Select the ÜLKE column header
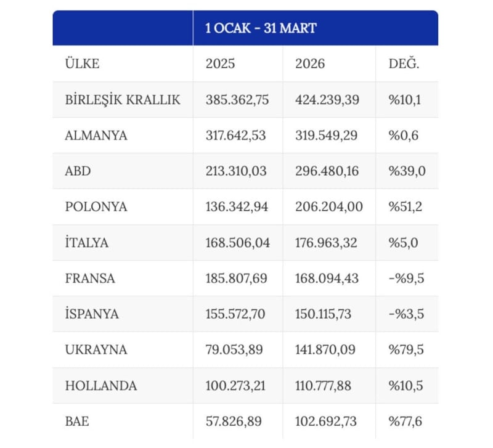The image size is (493, 448). pyautogui.click(x=82, y=64)
